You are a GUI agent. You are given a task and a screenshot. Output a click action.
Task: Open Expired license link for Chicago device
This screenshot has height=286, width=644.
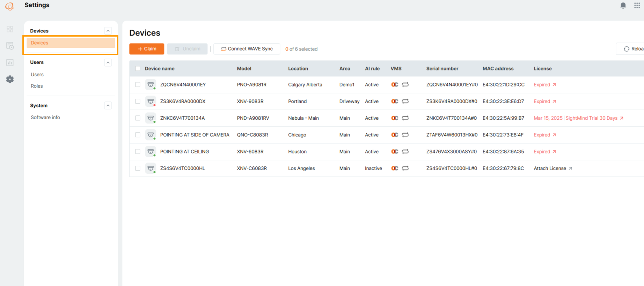coord(545,135)
